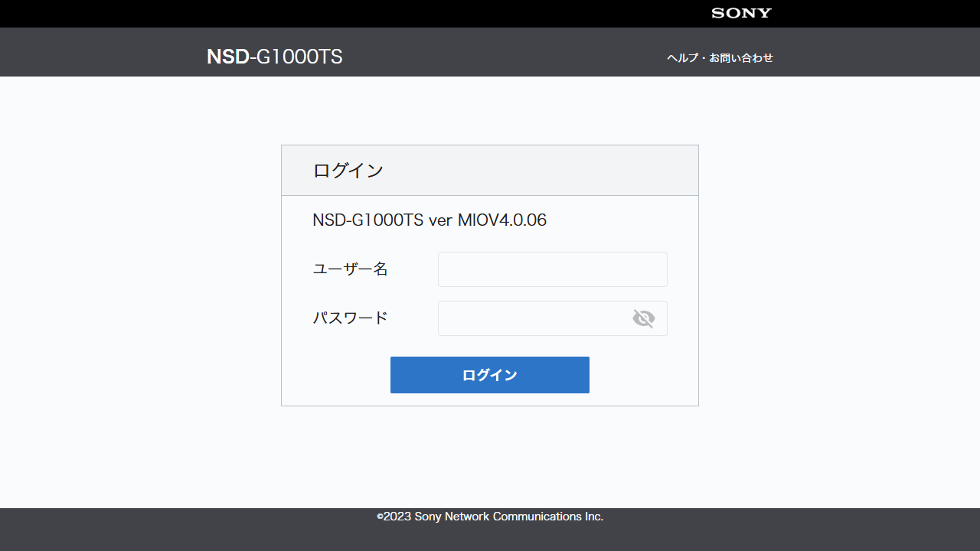Click the ユーザー名 label
980x551 pixels.
tap(350, 269)
